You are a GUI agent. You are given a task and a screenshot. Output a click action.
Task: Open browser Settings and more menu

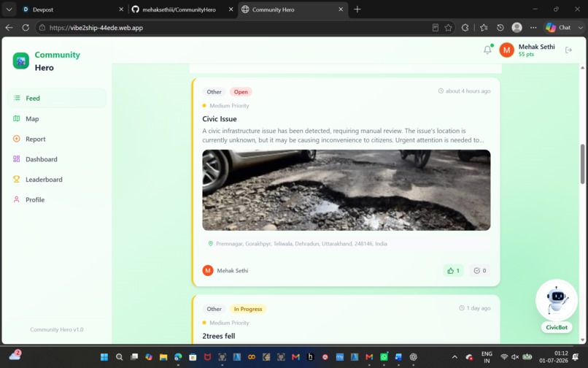point(533,28)
